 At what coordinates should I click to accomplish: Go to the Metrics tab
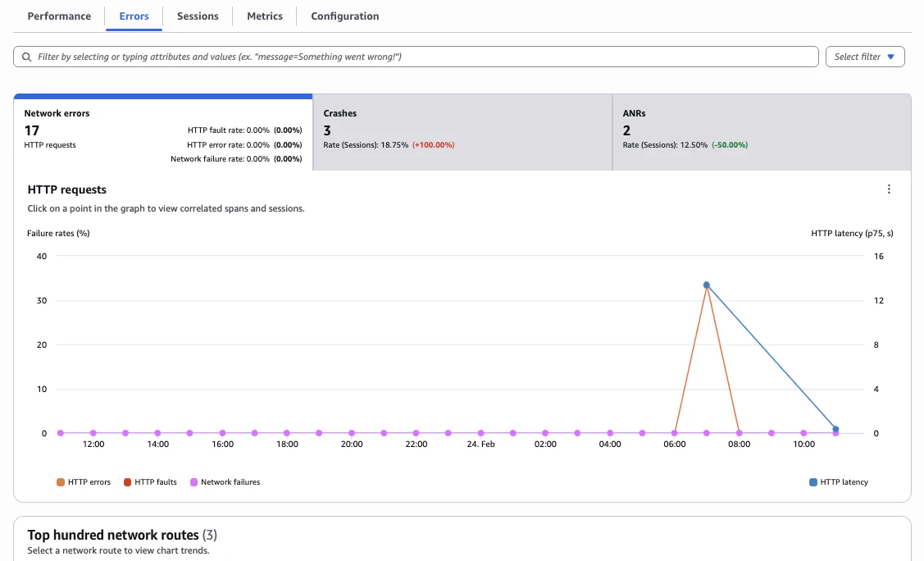tap(265, 16)
